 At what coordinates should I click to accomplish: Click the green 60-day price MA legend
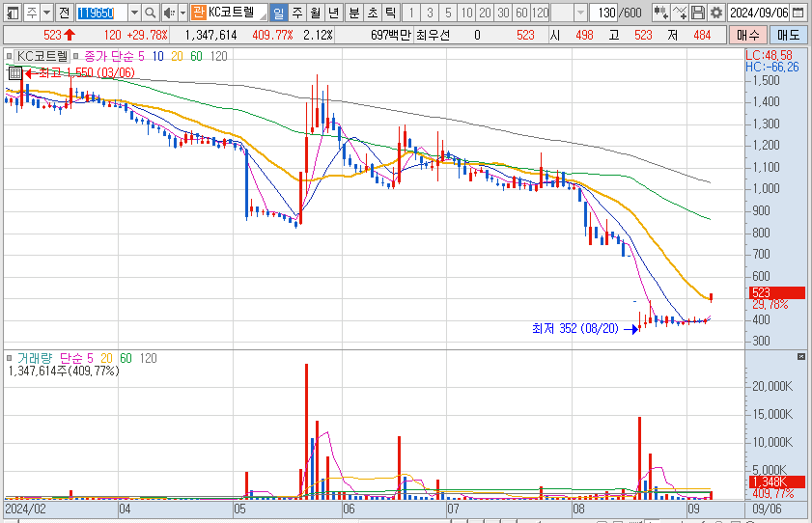196,56
